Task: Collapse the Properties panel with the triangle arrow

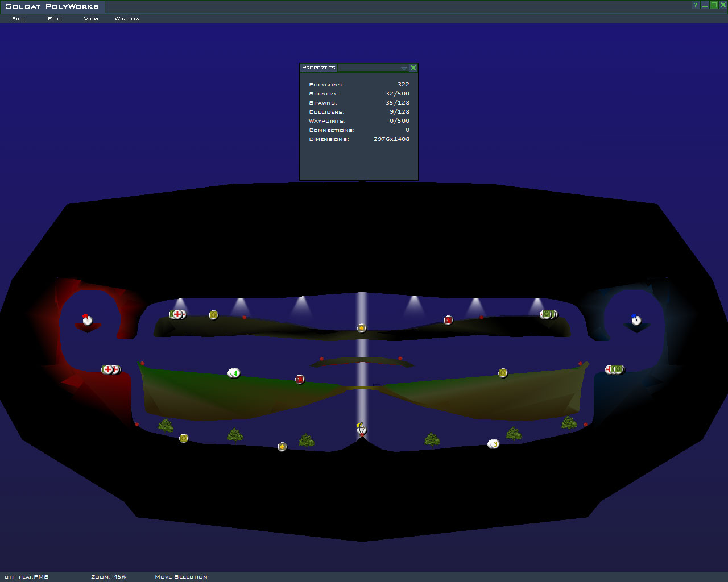Action: [404, 68]
